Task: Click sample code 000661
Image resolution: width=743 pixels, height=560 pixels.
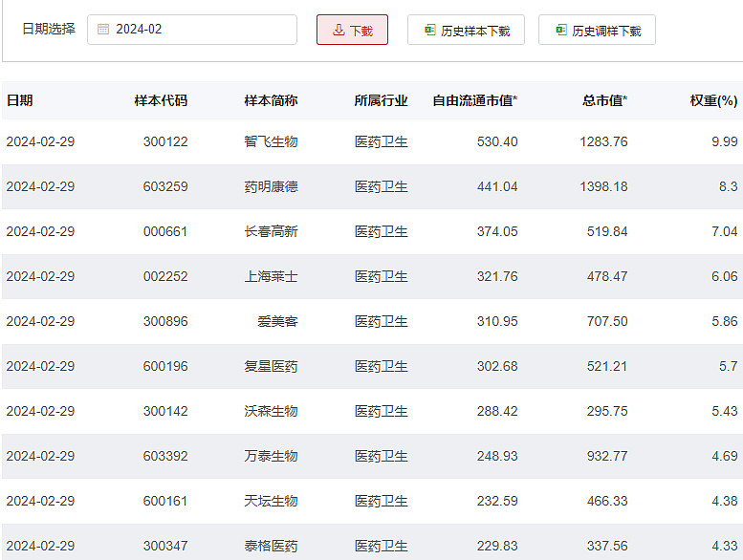Action: [165, 231]
